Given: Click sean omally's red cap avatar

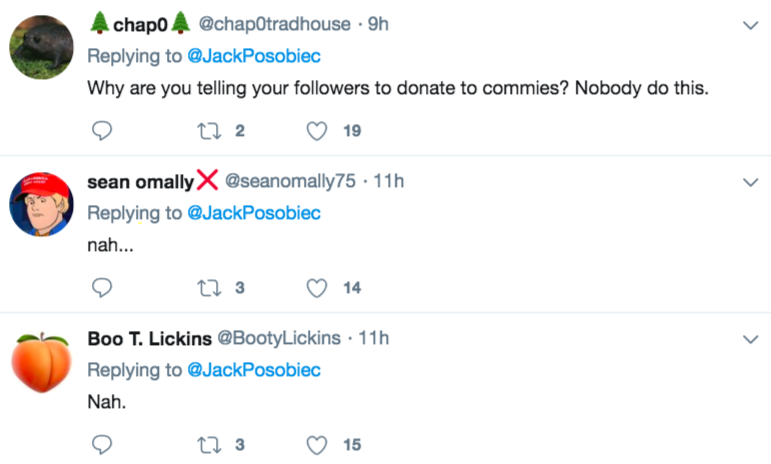Looking at the screenshot, I should tap(40, 203).
